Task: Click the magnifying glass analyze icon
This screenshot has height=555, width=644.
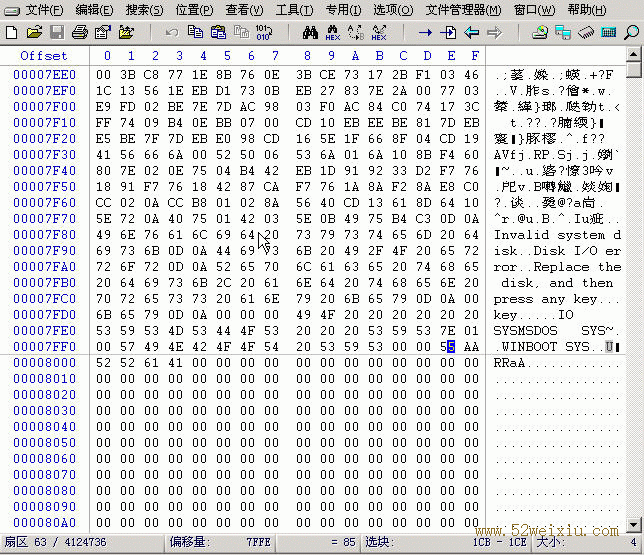Action: (x=631, y=32)
